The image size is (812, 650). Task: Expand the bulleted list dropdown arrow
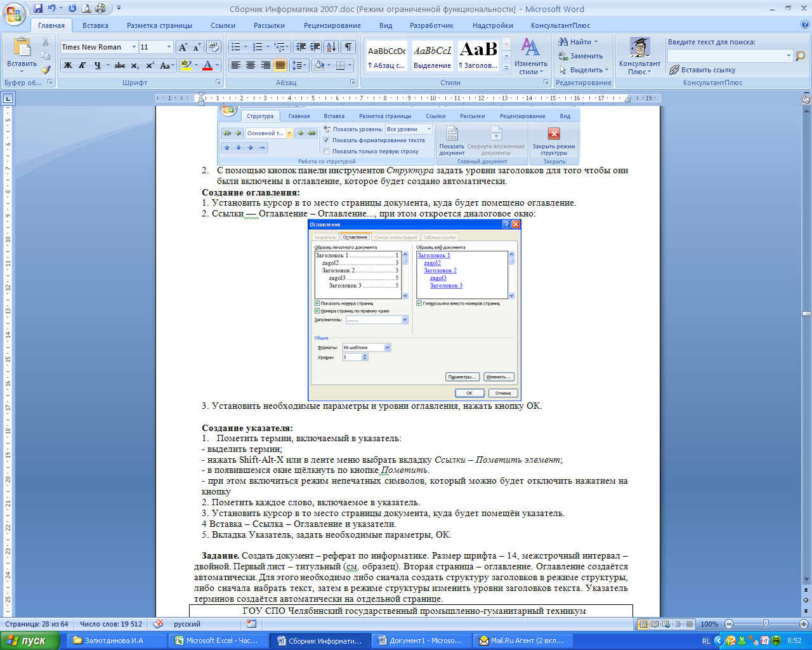pos(246,47)
